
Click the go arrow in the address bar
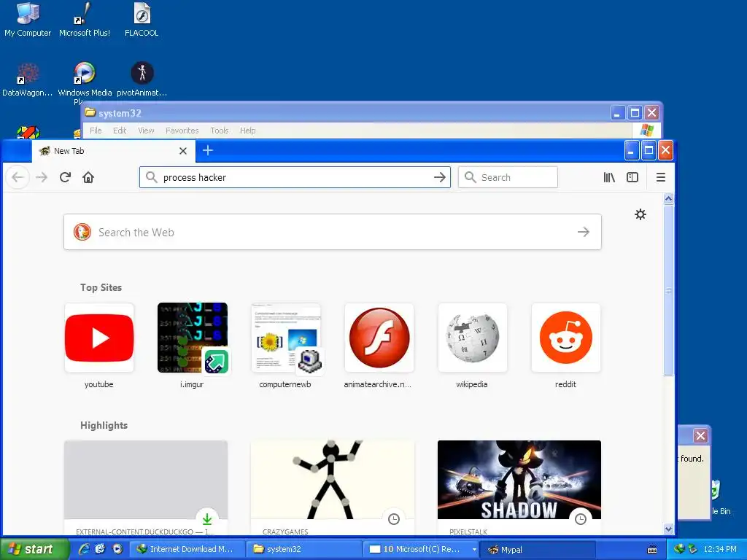440,177
